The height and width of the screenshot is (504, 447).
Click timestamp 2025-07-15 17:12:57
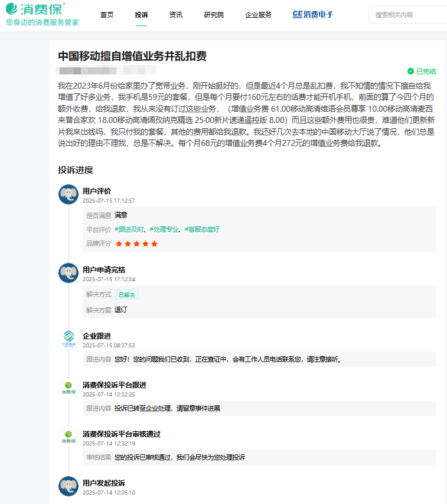(109, 200)
